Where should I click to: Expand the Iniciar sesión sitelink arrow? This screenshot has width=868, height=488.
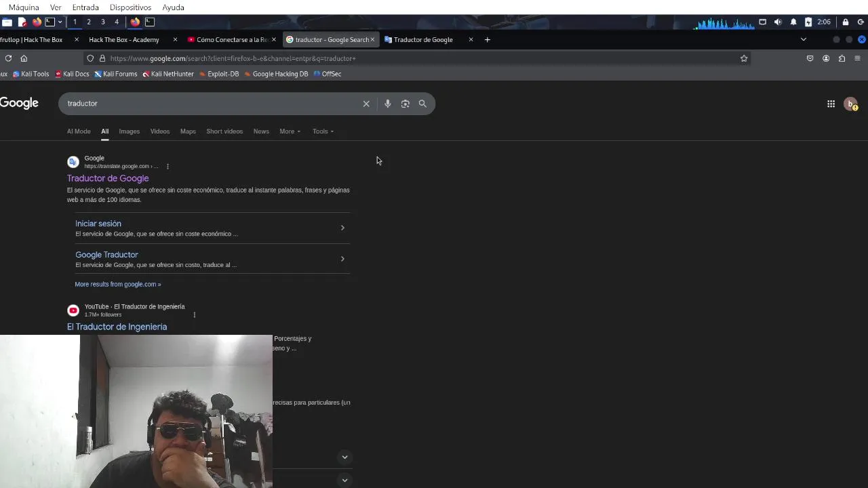(x=342, y=228)
